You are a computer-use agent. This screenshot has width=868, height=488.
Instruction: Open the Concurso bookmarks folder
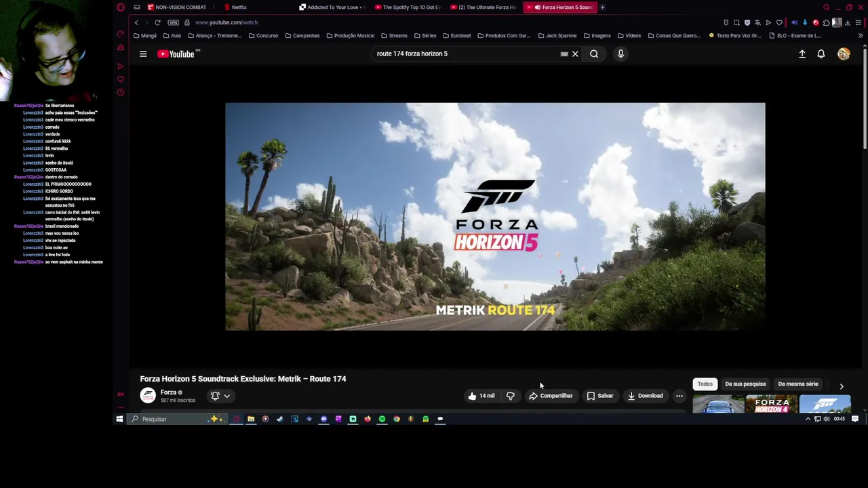pyautogui.click(x=263, y=35)
